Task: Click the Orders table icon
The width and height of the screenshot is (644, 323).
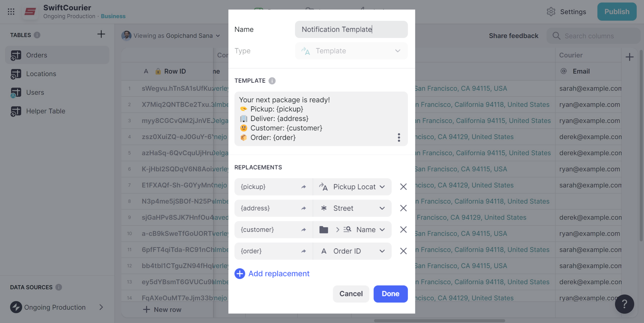Action: [x=16, y=55]
